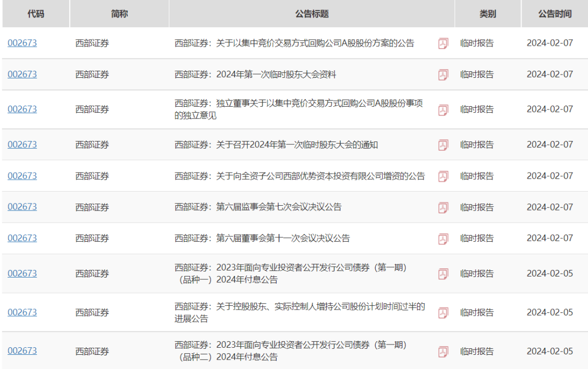Click the 简称 column header
The image size is (588, 369).
(x=119, y=14)
